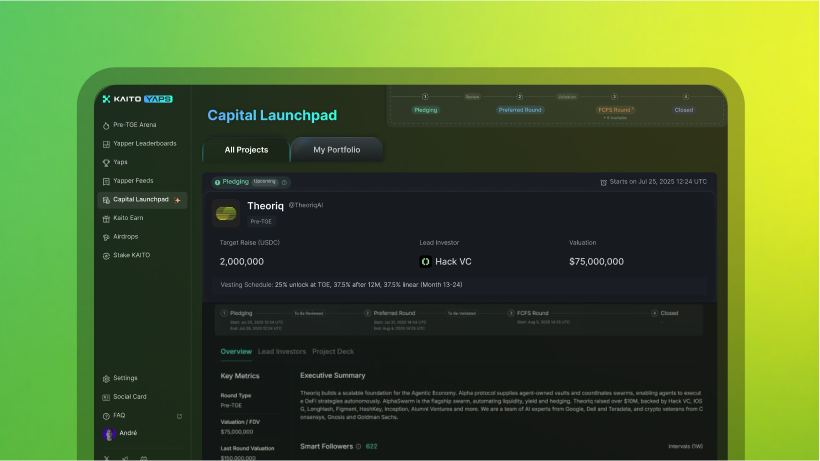
Task: Click the Kaito Earn gift icon
Action: (x=106, y=219)
